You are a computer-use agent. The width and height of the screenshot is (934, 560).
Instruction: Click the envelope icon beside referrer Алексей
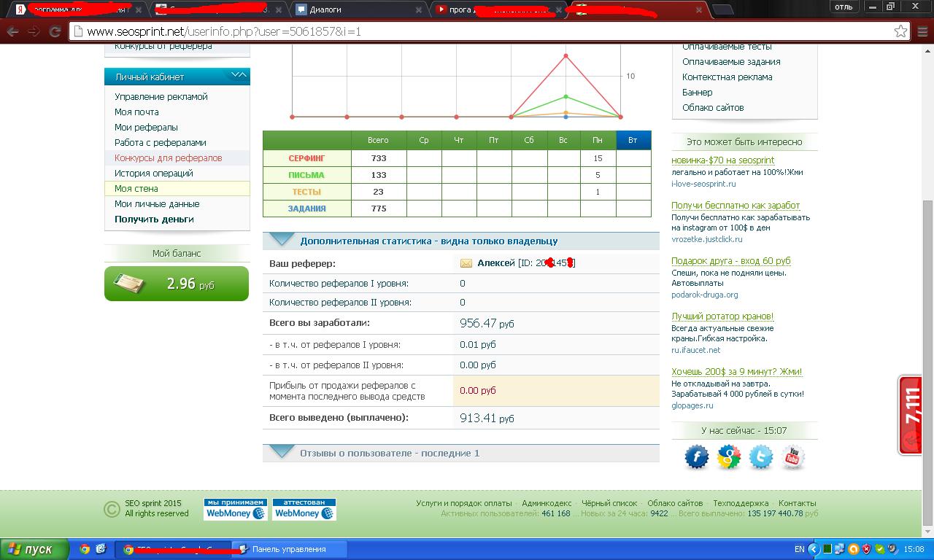coord(466,263)
